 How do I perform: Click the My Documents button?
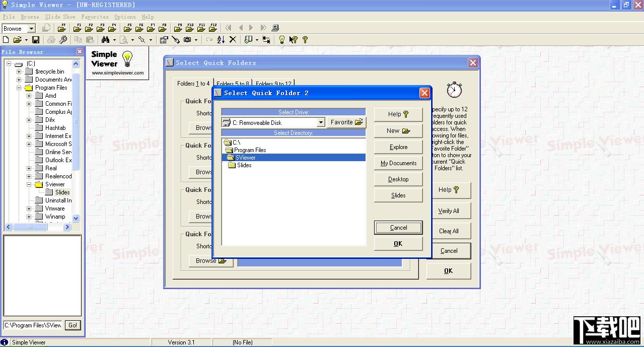[398, 163]
